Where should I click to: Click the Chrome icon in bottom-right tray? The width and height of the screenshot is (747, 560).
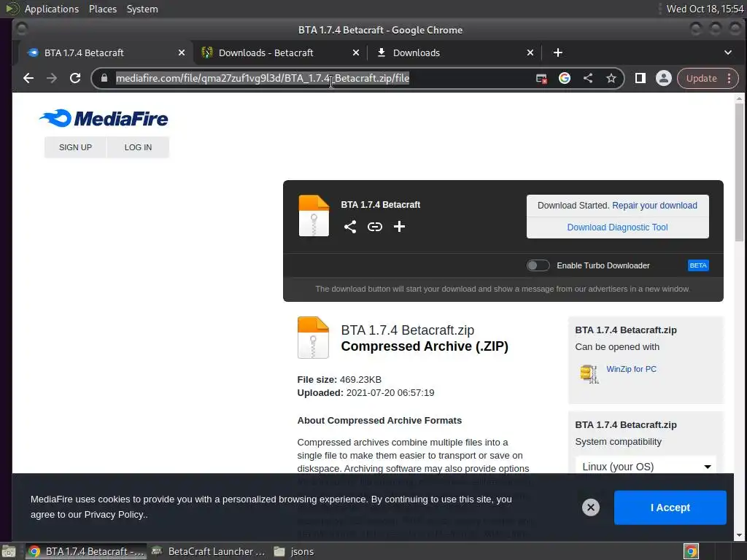tap(692, 551)
